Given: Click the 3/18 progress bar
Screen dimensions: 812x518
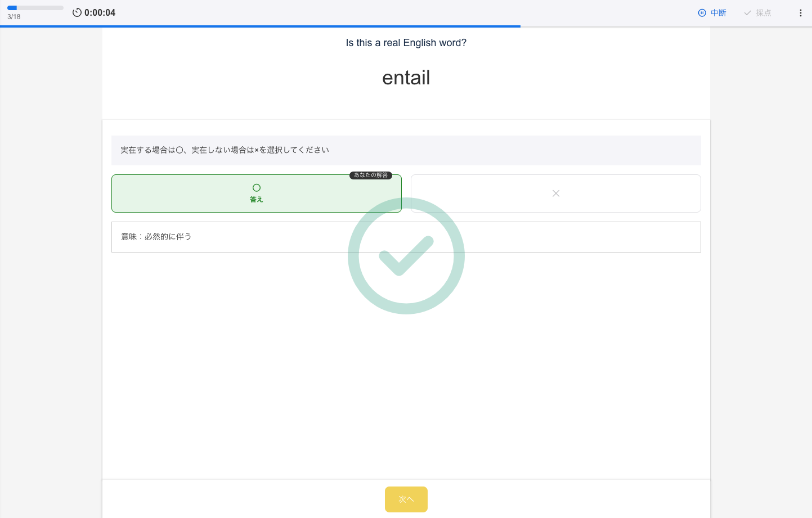Looking at the screenshot, I should click(x=35, y=8).
